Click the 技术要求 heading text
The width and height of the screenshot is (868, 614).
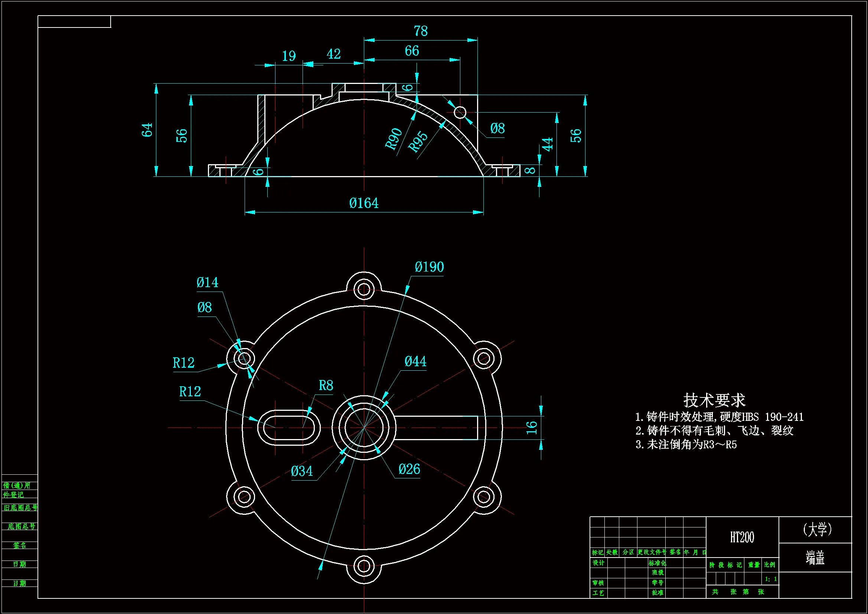pos(714,400)
